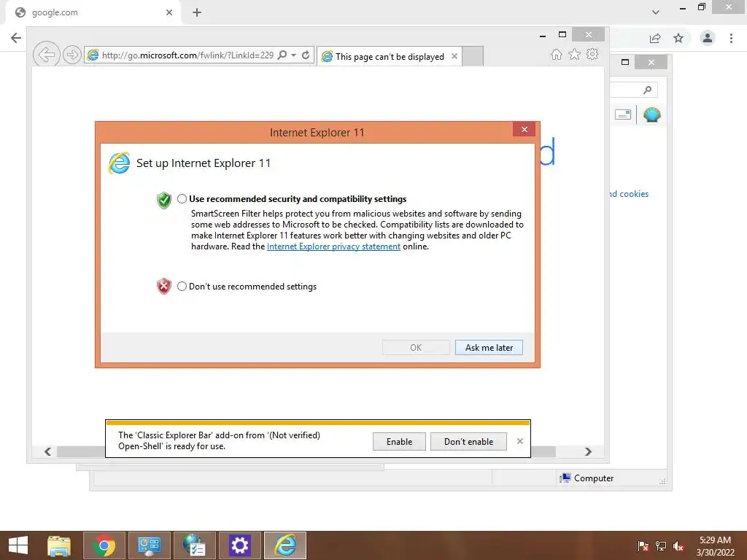Screen dimensions: 747x560
Task: Click the search magnifier in the background window
Action: pyautogui.click(x=648, y=90)
